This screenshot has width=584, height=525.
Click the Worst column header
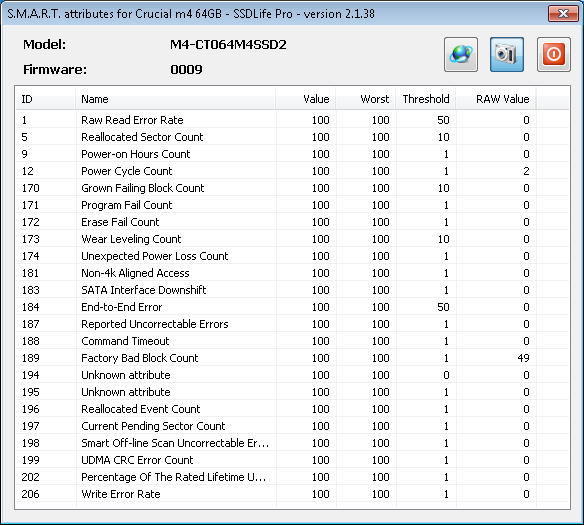pyautogui.click(x=366, y=99)
